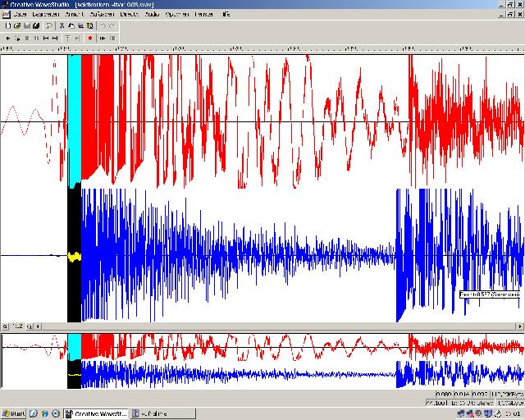Create a new wave file

point(8,25)
